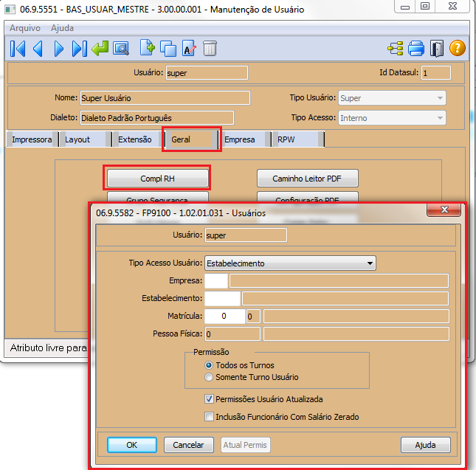Select Somente Turno Usuário radio button
The width and height of the screenshot is (476, 470).
209,377
